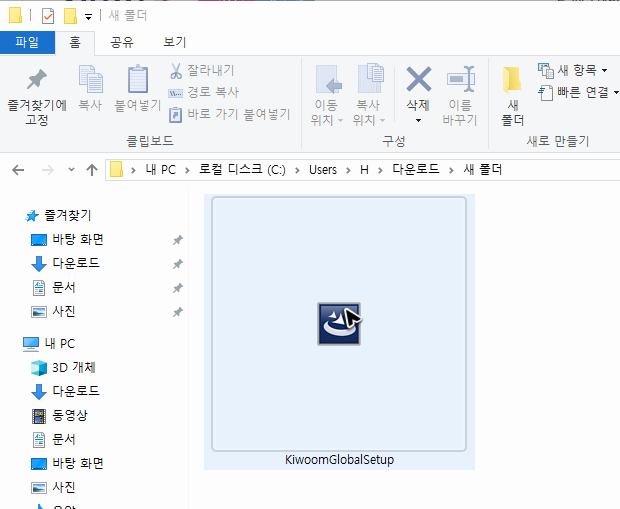Open the Easy access (빠른 연결) dropdown
Image resolution: width=620 pixels, height=509 pixels.
(579, 93)
